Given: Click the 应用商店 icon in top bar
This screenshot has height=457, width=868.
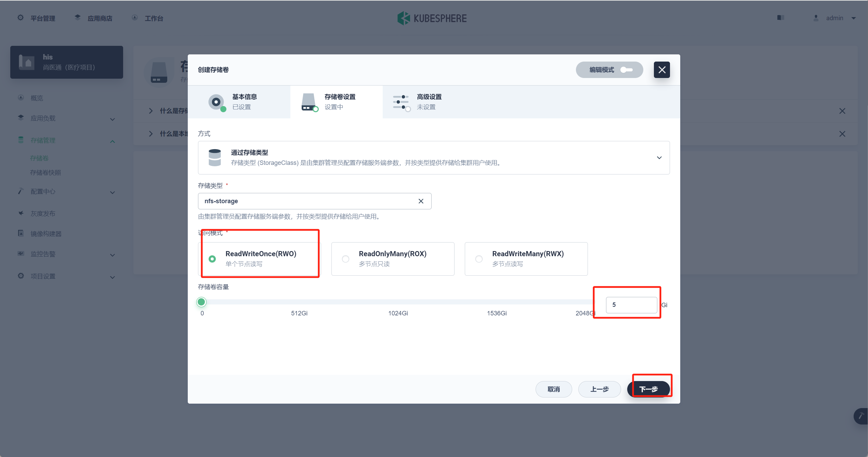Looking at the screenshot, I should point(78,17).
